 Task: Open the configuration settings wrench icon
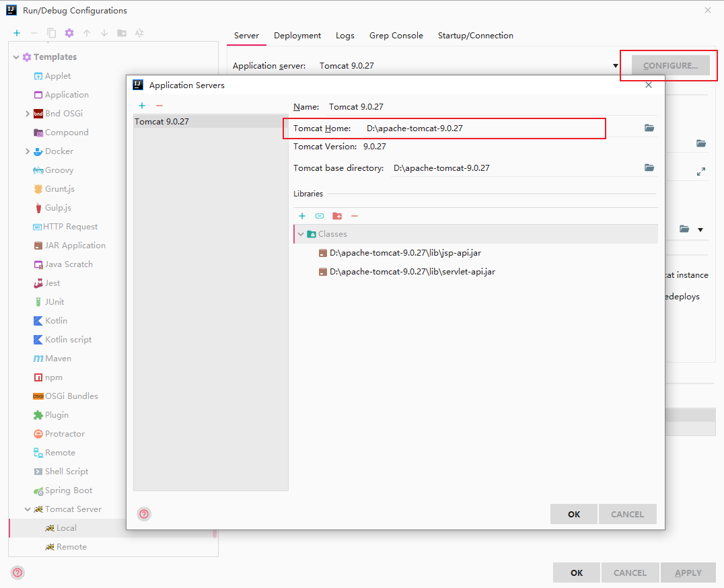[x=69, y=33]
